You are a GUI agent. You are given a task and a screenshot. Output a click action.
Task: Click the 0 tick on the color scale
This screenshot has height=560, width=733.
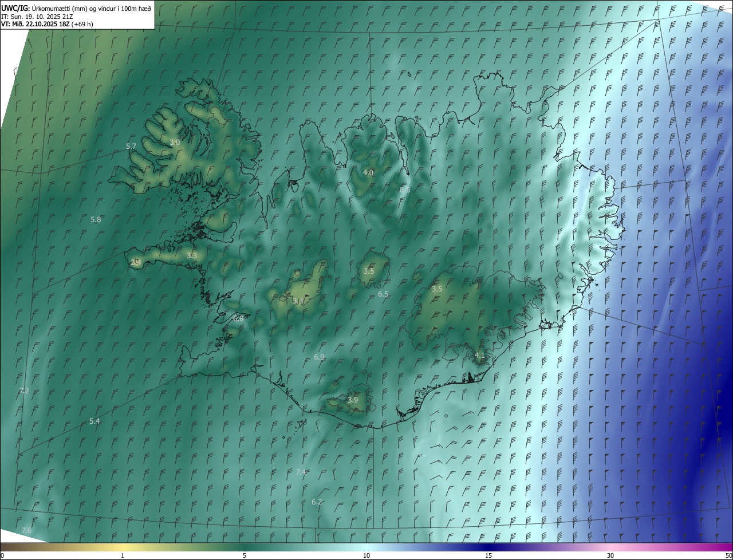point(2,555)
